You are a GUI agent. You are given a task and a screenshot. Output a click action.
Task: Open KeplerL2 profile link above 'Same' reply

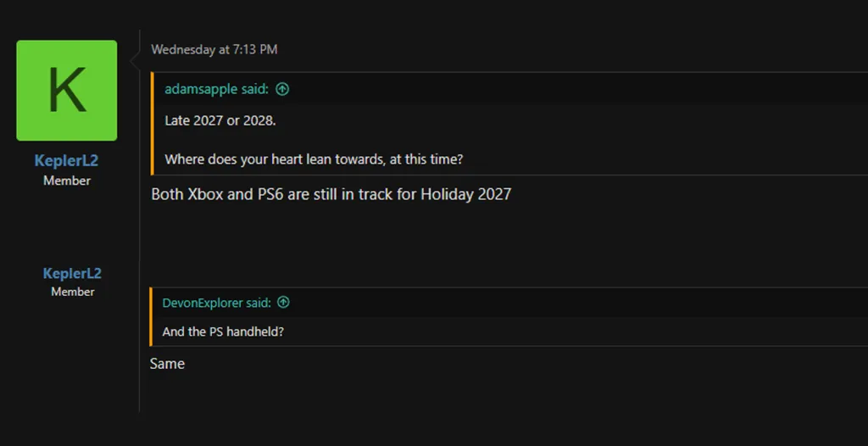[72, 273]
